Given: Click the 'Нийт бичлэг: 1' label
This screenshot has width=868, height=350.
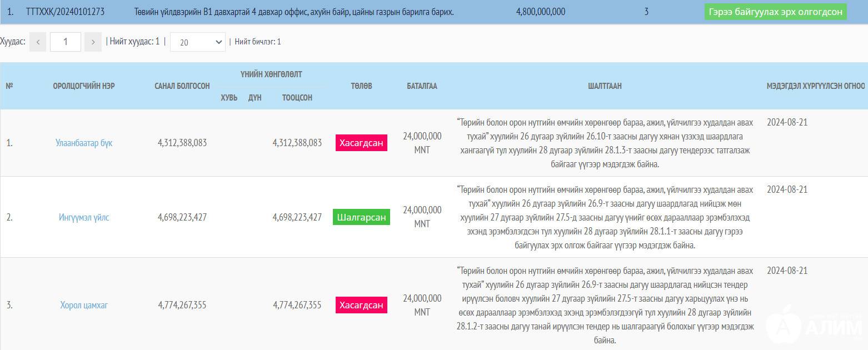Looking at the screenshot, I should coord(258,42).
